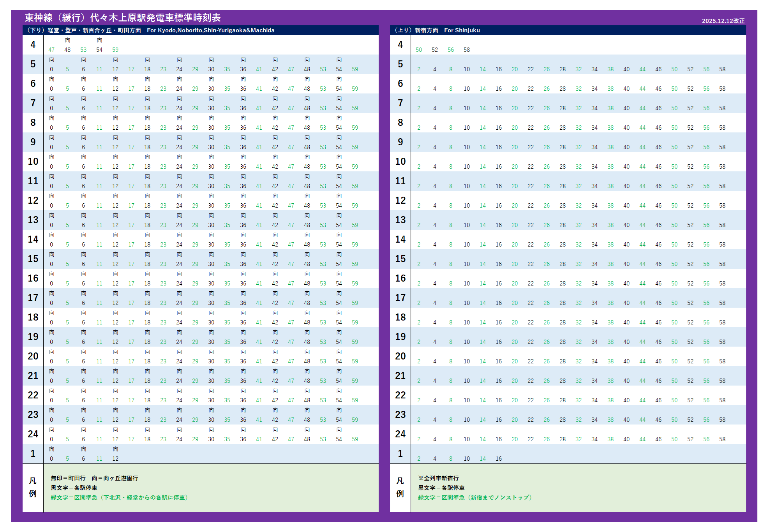Screen dimensions: 769x532
Task: Click the revision date 2025.12.12改正
Action: click(x=723, y=21)
